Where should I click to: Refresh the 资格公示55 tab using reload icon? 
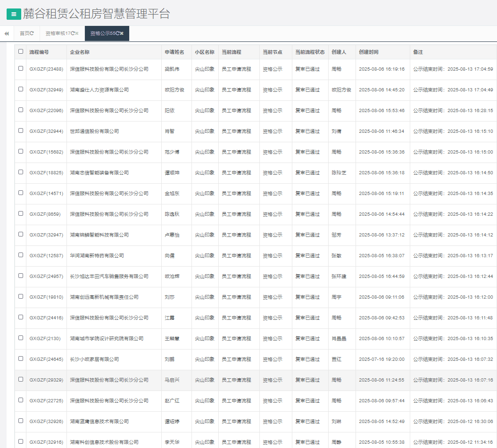tap(117, 33)
